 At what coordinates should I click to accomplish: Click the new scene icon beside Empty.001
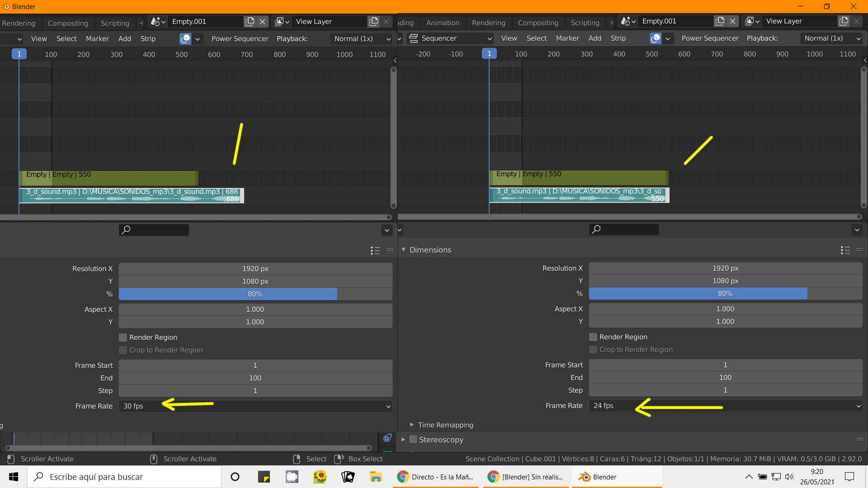[250, 22]
